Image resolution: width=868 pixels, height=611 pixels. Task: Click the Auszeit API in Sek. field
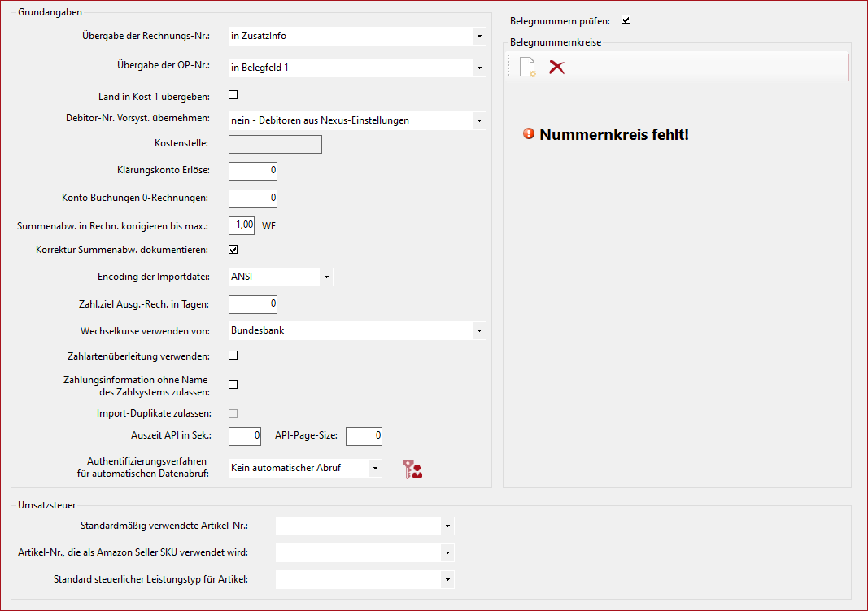245,437
